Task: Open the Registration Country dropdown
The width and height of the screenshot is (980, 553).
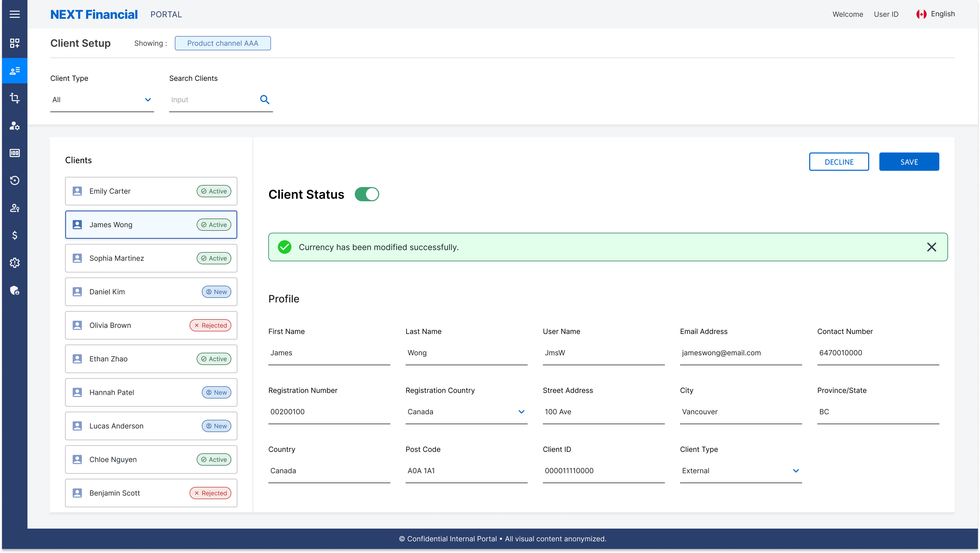Action: click(521, 411)
